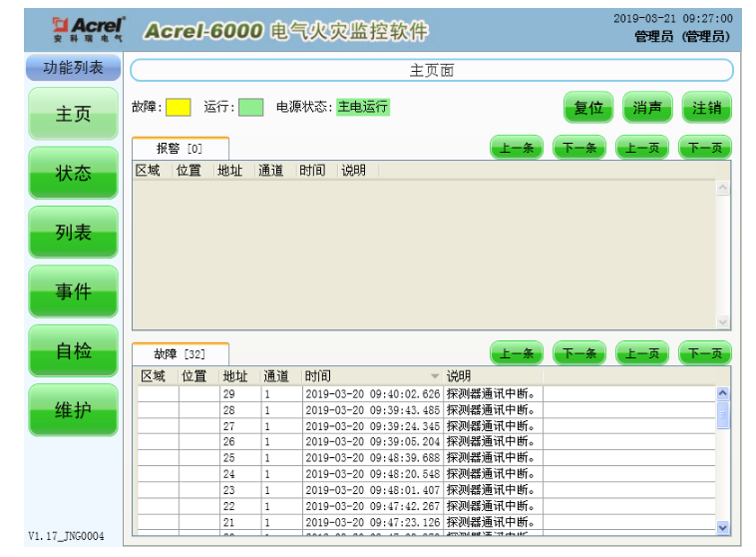756x557 pixels.
Task: Go to previous alarm page 上一页
Action: 642,147
